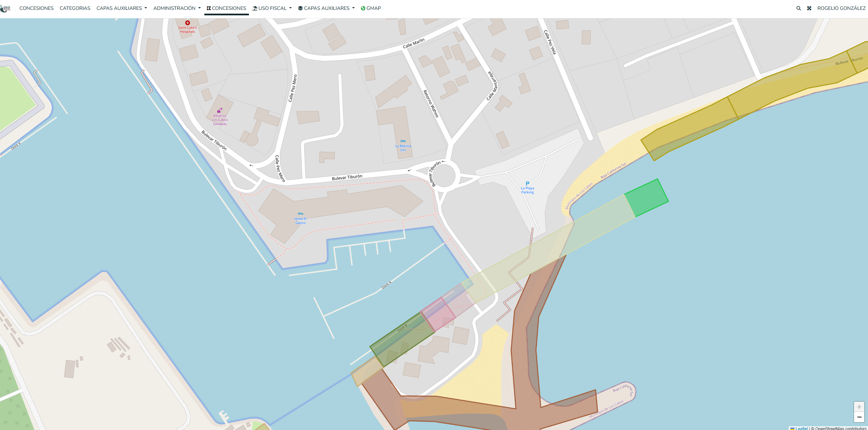Image resolution: width=868 pixels, height=430 pixels.
Task: Open the first Concesiones menu link
Action: 36,8
